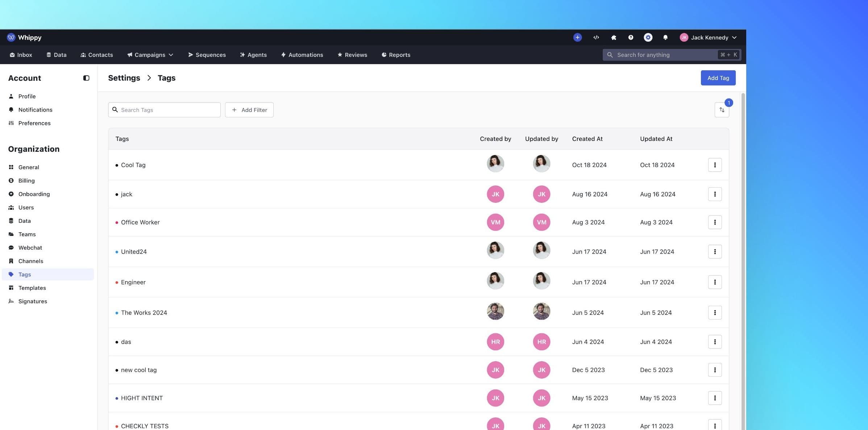
Task: Open the notifications bell in header
Action: [665, 37]
